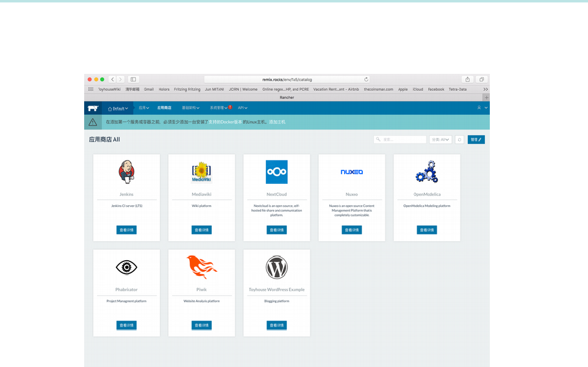View details of OpenModelica

[x=427, y=230]
